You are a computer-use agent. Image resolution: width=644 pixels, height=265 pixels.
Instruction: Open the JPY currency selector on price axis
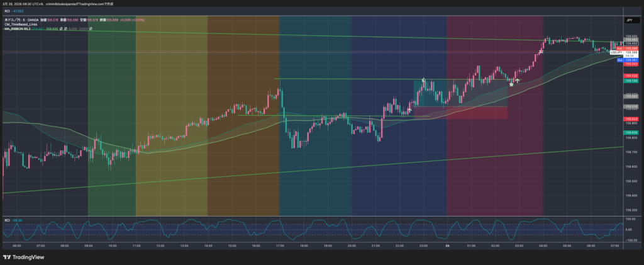pos(629,21)
